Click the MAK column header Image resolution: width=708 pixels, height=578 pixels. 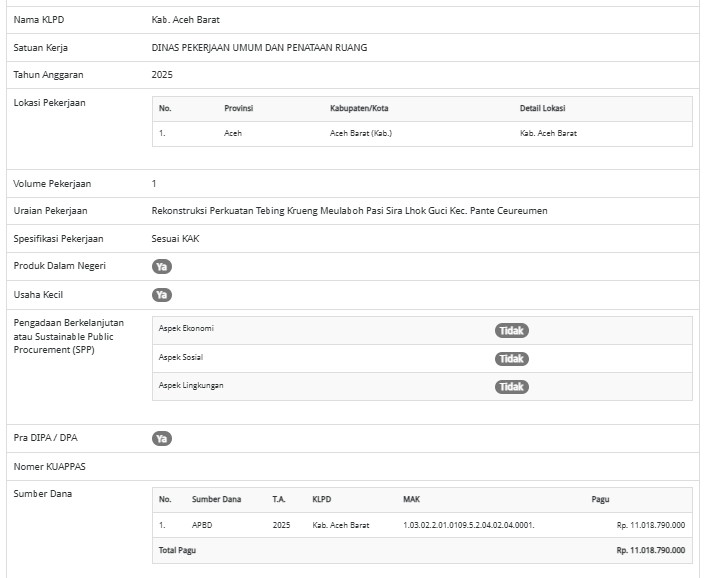[x=411, y=499]
